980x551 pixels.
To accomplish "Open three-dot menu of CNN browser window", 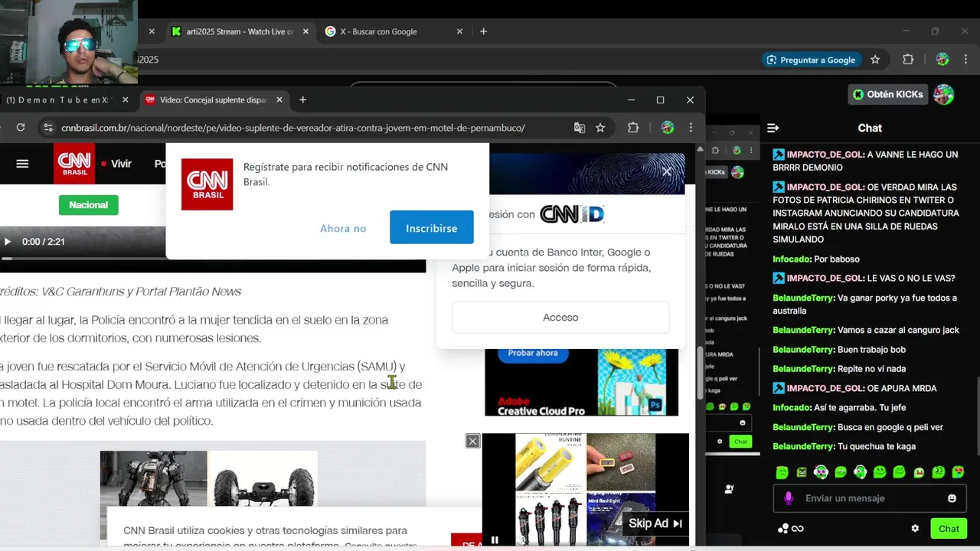I will pyautogui.click(x=691, y=128).
